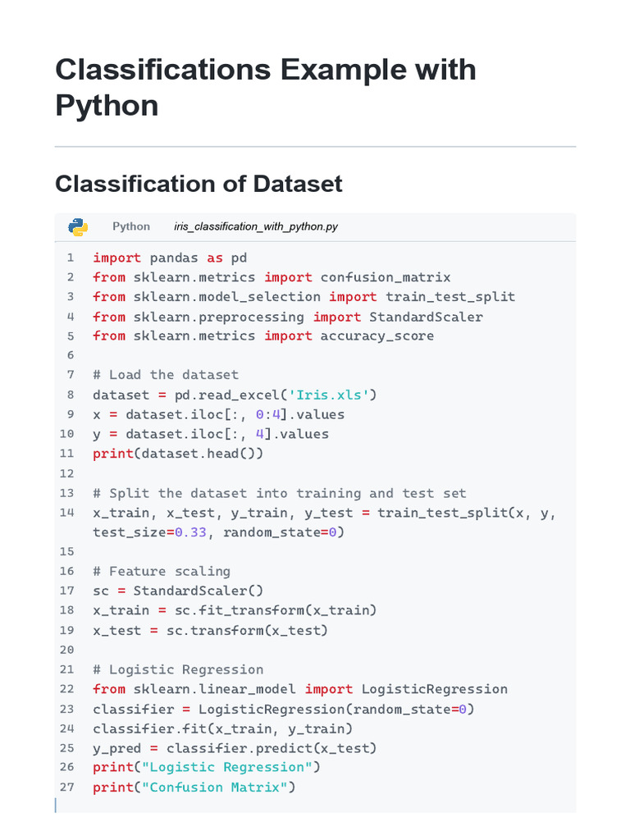630x840 pixels.
Task: Click the sc = StandardScaler() line
Action: pos(178,591)
